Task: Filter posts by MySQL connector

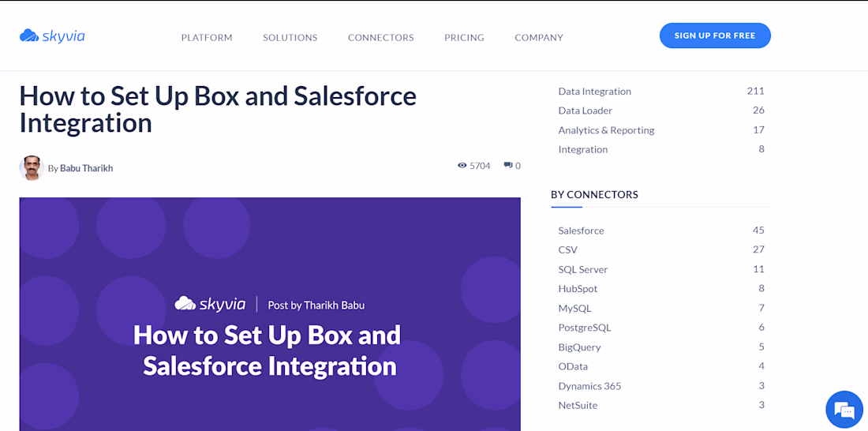Action: 574,308
